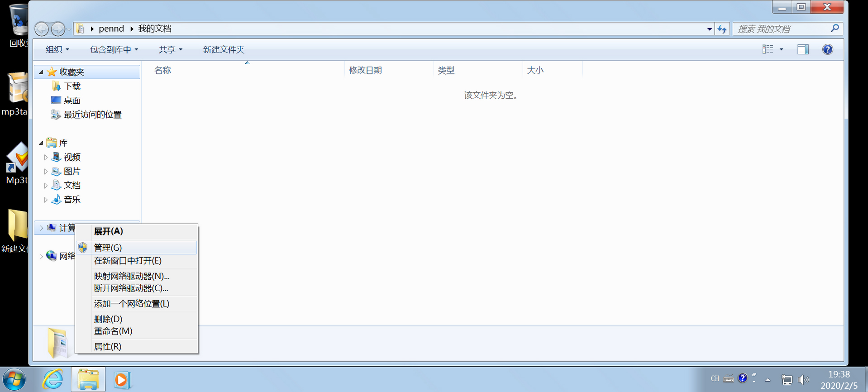Viewport: 868px width, 392px height.
Task: Open Windows Media Player from taskbar
Action: [122, 379]
